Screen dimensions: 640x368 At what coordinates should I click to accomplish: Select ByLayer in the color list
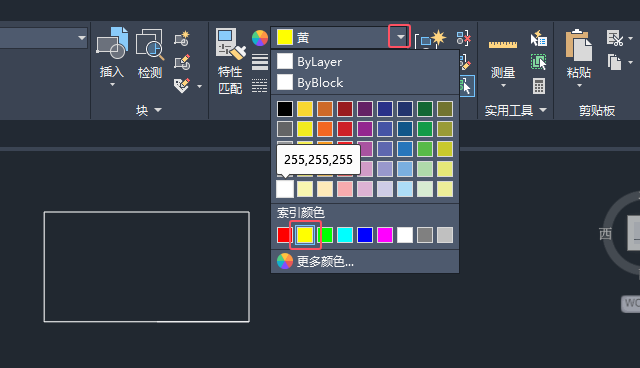[365, 62]
